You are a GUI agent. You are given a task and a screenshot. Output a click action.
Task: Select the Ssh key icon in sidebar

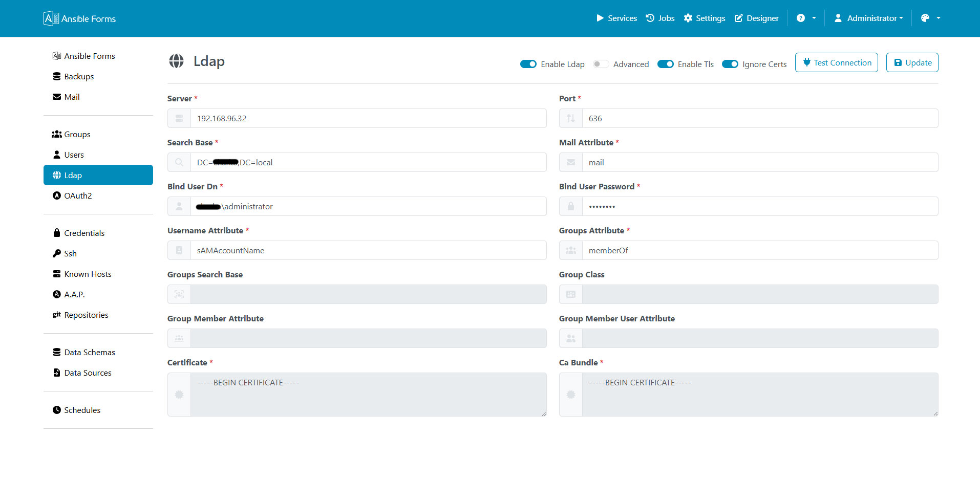coord(56,253)
